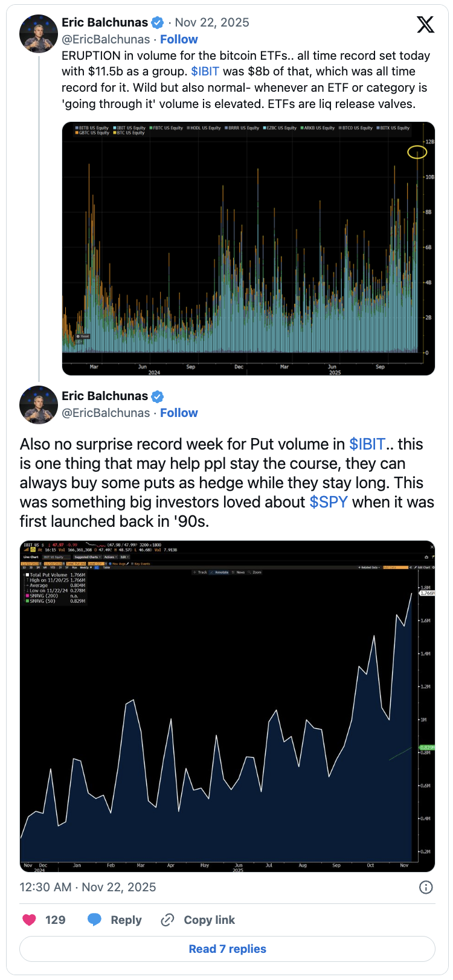Click the Copy link chain icon

click(x=167, y=920)
